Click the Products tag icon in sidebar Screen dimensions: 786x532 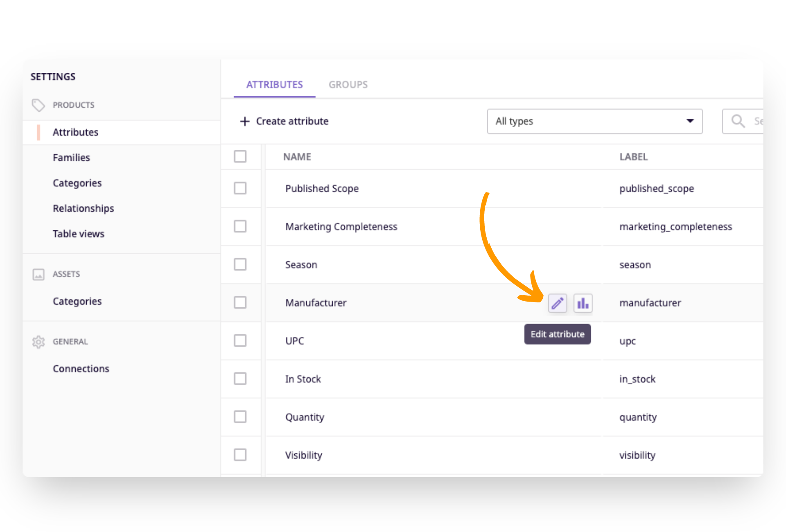pyautogui.click(x=38, y=105)
